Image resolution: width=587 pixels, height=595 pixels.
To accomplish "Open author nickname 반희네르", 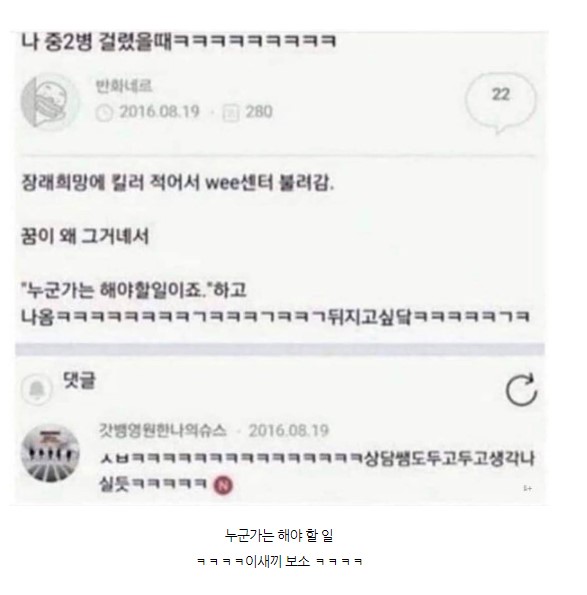I will tap(124, 86).
